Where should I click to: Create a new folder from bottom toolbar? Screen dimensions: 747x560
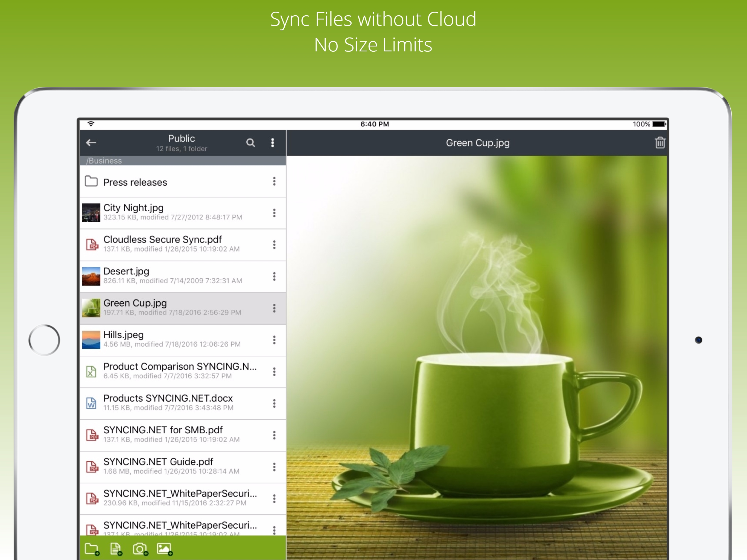click(x=92, y=549)
